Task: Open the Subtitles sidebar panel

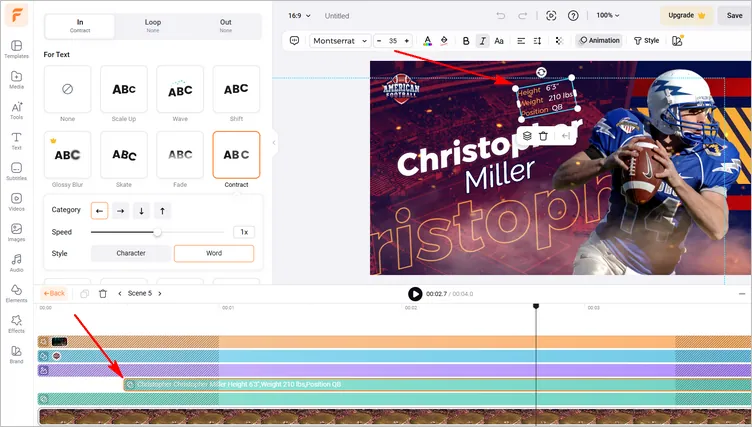Action: [x=16, y=171]
